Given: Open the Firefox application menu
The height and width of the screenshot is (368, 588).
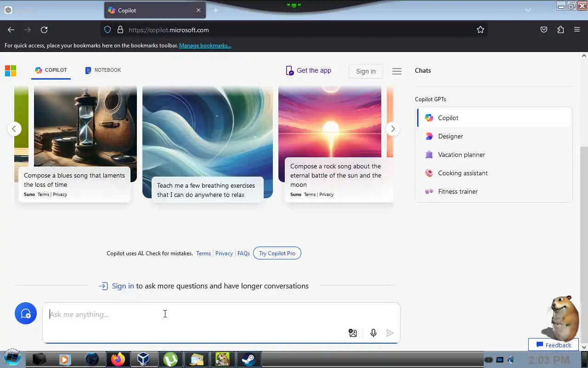Looking at the screenshot, I should pyautogui.click(x=577, y=30).
